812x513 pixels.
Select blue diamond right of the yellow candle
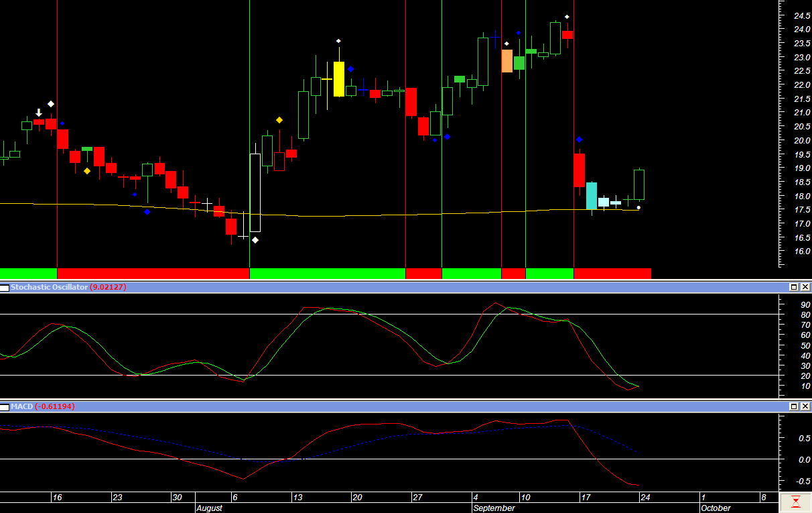pyautogui.click(x=350, y=69)
